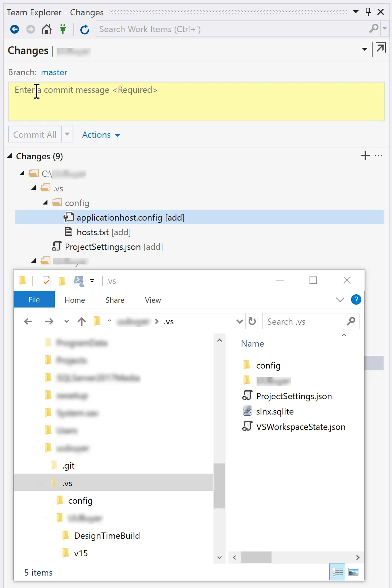Click navigation pane scroll down arrow
This screenshot has height=588, width=392.
point(219,557)
